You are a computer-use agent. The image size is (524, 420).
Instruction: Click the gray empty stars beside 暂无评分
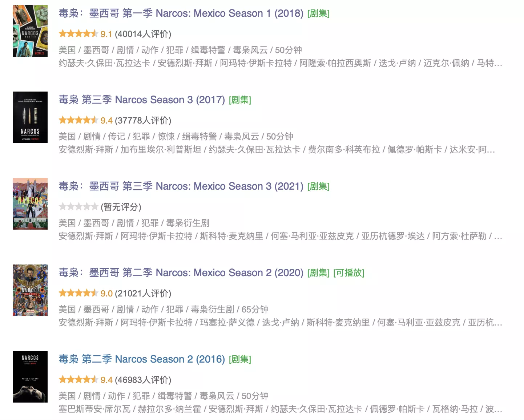click(78, 207)
